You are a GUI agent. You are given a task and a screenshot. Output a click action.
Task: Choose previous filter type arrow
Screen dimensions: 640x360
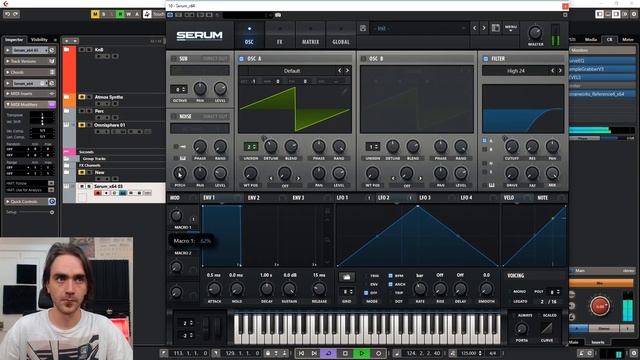click(553, 71)
